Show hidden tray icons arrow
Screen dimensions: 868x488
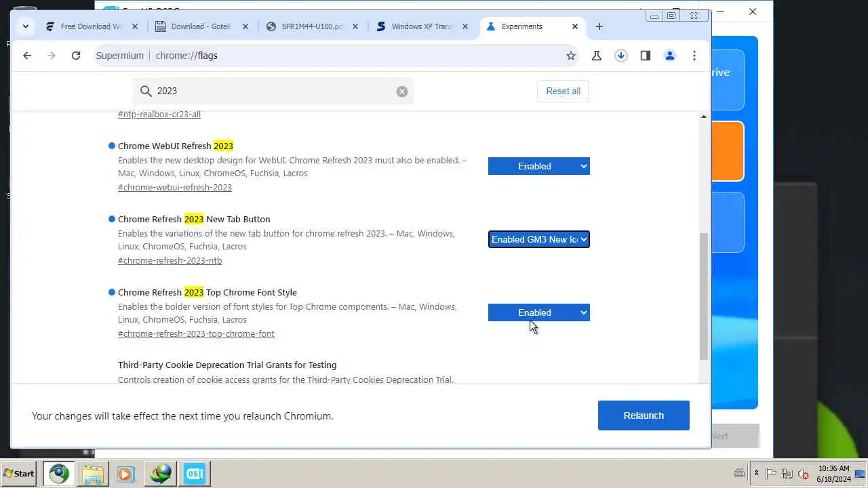tap(756, 473)
